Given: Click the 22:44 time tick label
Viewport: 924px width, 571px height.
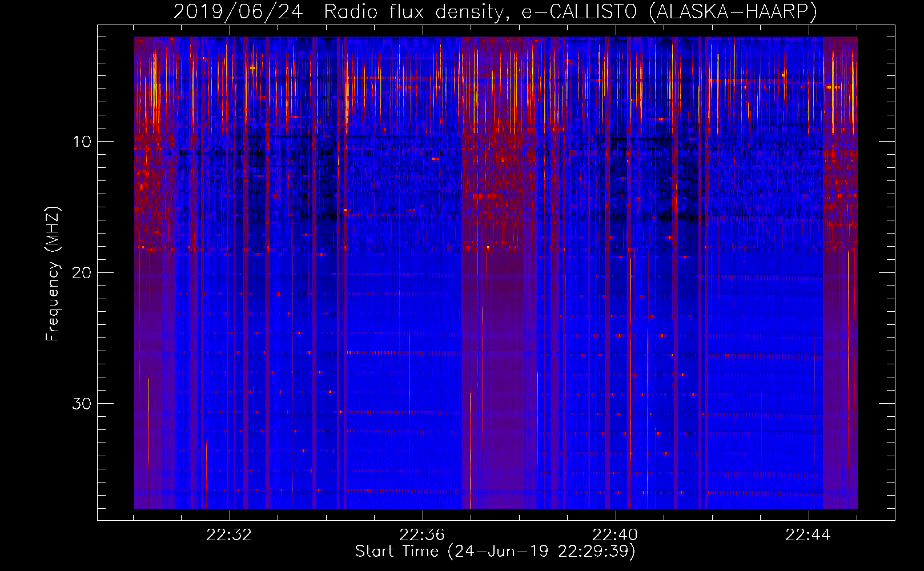Looking at the screenshot, I should [x=808, y=535].
